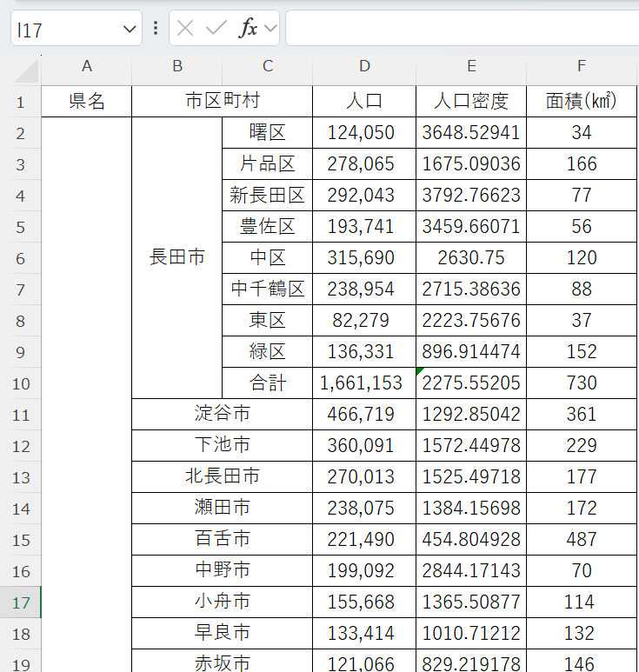
Task: Click area value 361
Action: click(582, 414)
